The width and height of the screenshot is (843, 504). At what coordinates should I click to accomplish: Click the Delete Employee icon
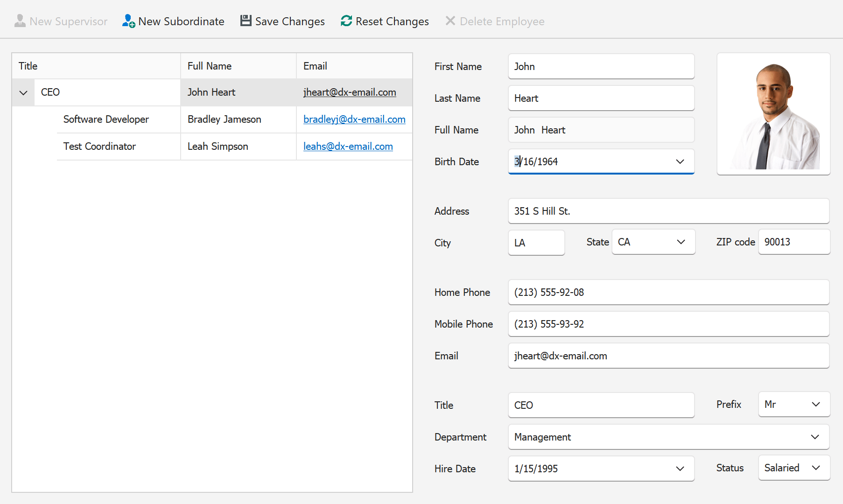click(450, 21)
